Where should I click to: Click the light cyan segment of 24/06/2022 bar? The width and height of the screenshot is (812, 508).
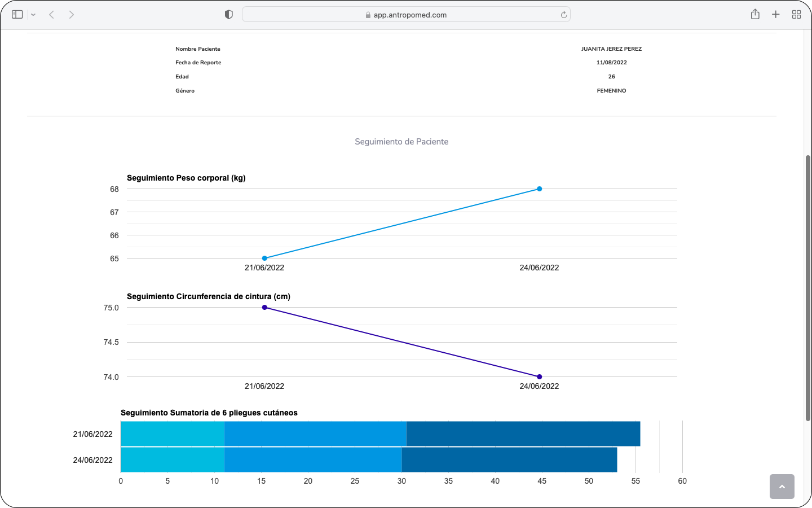(173, 459)
